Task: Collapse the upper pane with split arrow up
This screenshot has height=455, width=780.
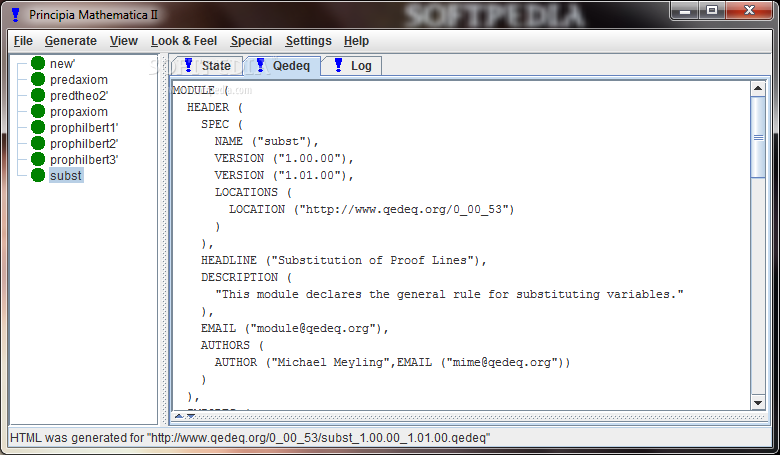Action: click(x=179, y=416)
